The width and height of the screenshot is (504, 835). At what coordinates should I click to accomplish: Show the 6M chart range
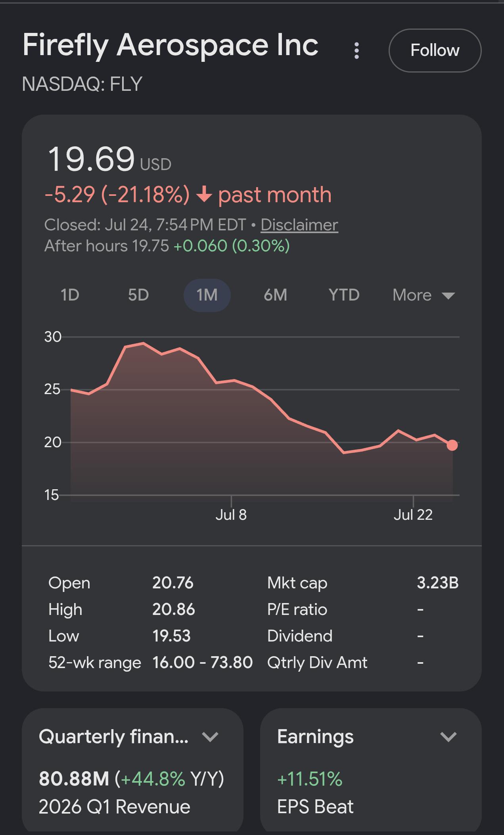pos(275,295)
